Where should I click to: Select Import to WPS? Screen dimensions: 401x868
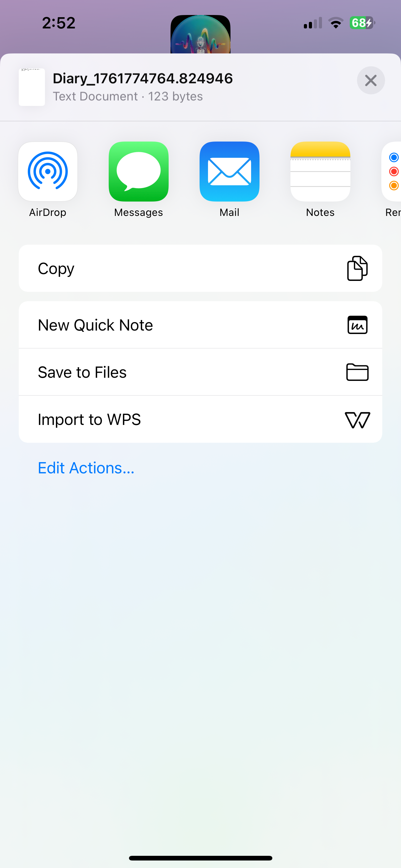pyautogui.click(x=200, y=419)
